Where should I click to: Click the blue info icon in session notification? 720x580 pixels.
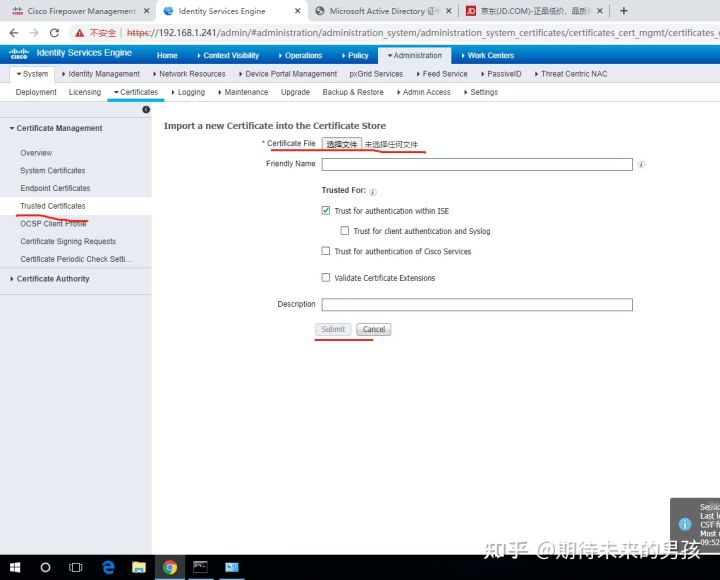click(x=685, y=524)
